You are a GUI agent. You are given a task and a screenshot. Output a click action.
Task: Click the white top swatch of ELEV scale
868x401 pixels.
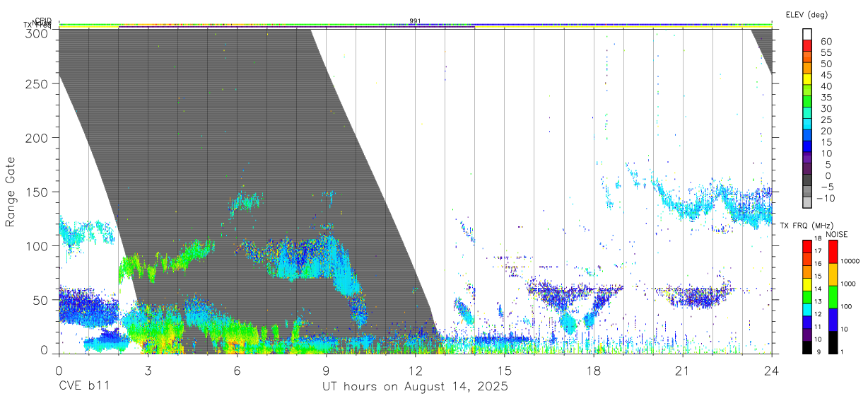coord(809,35)
